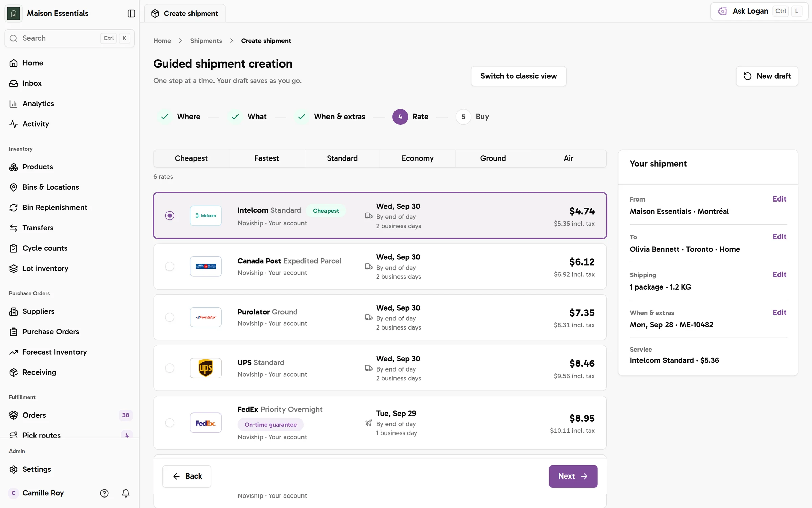The width and height of the screenshot is (812, 508).
Task: Focus the sidebar Search field
Action: click(x=70, y=38)
